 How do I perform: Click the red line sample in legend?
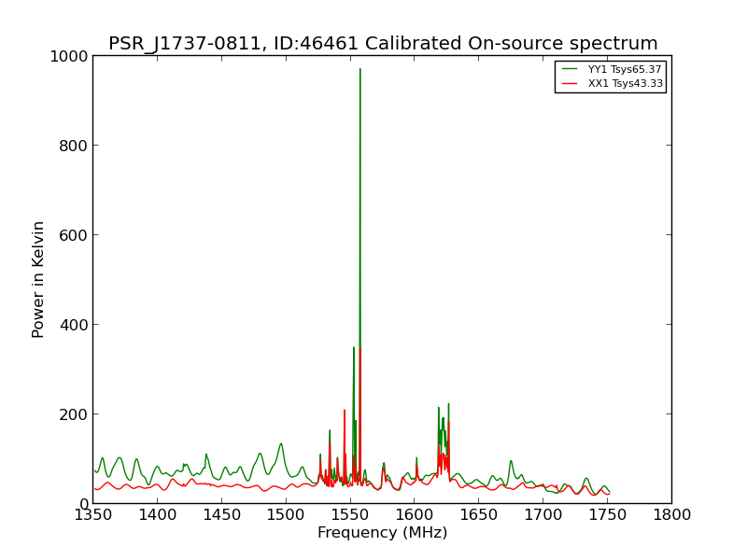[570, 83]
